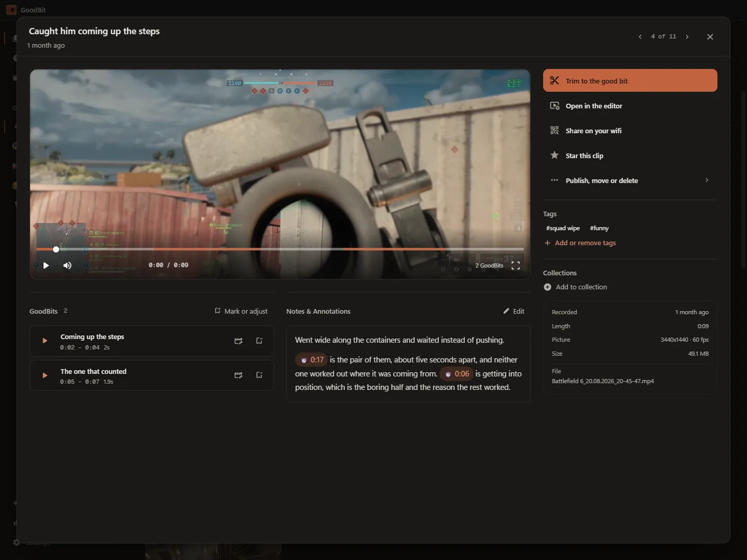The width and height of the screenshot is (747, 560).
Task: Click the clapperboard icon for Coming up the steps
Action: point(239,341)
